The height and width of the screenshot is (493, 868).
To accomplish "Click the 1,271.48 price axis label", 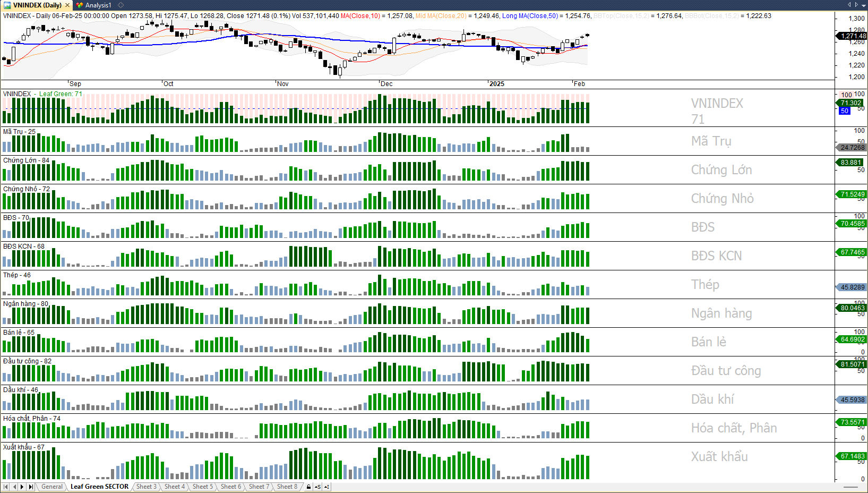I will pyautogui.click(x=853, y=36).
